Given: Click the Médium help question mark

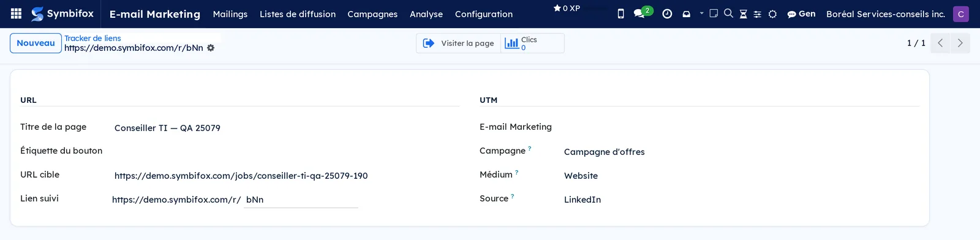Looking at the screenshot, I should [x=516, y=173].
